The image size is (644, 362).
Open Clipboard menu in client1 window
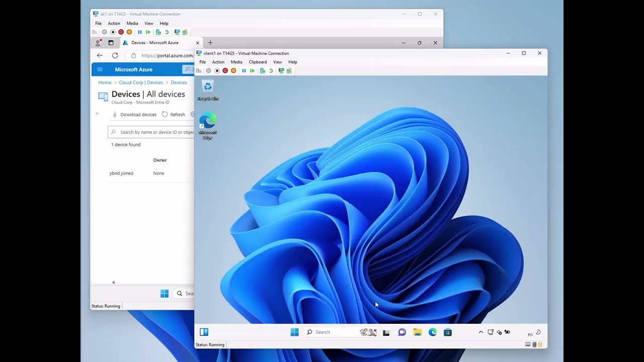[258, 62]
